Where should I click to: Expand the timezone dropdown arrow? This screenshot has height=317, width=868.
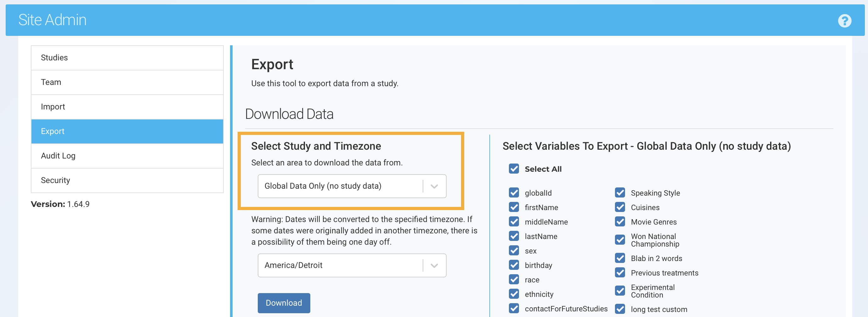pos(434,265)
